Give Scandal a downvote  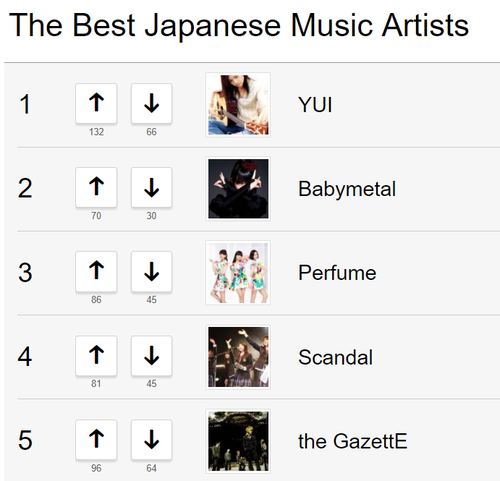[x=151, y=356]
